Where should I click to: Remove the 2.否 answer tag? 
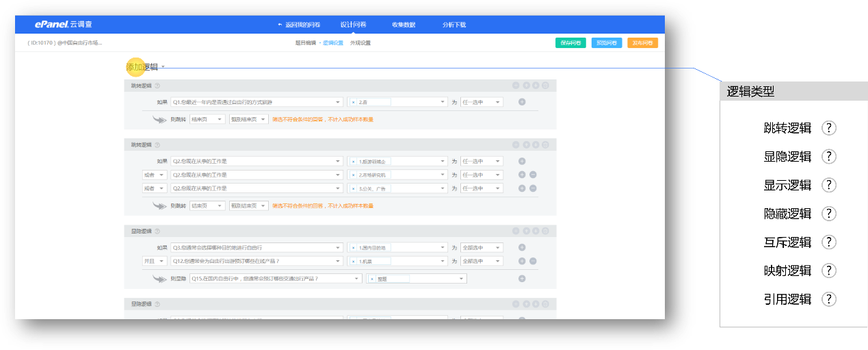coord(353,102)
